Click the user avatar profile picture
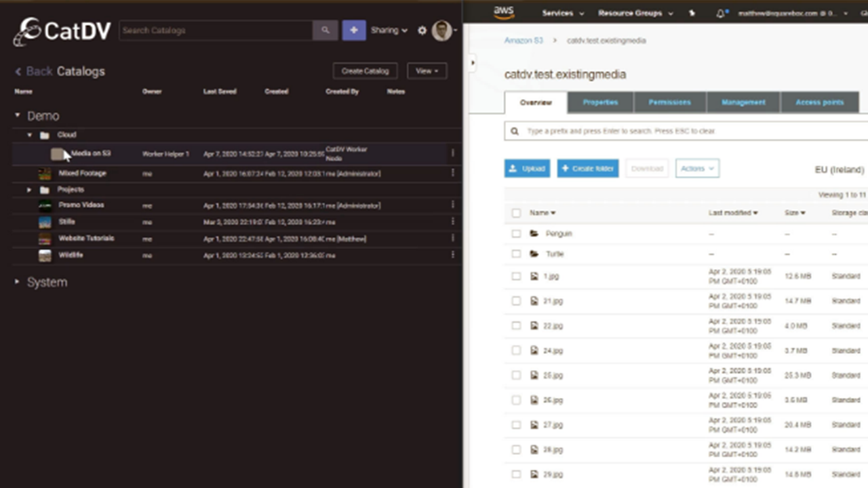868x488 pixels. pyautogui.click(x=441, y=30)
